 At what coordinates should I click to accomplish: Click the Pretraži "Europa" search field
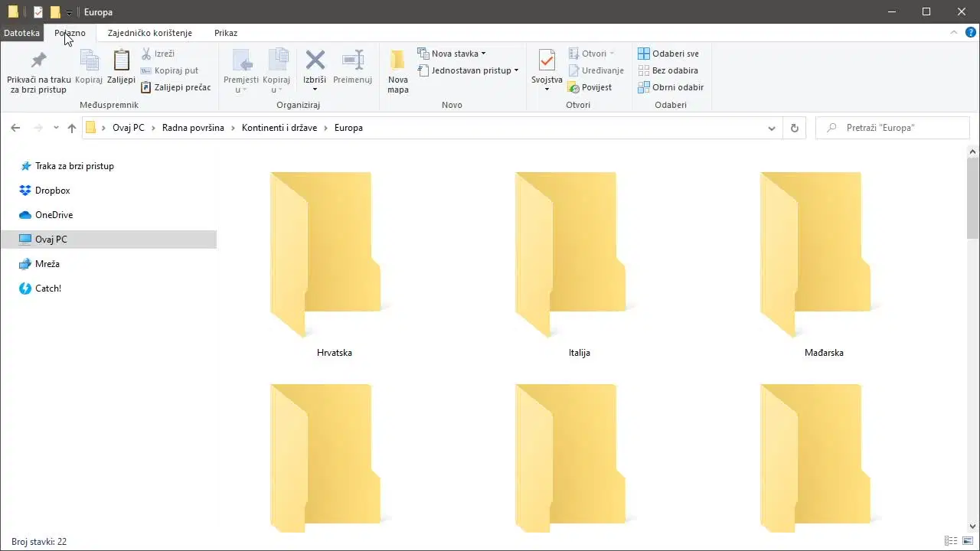(893, 128)
